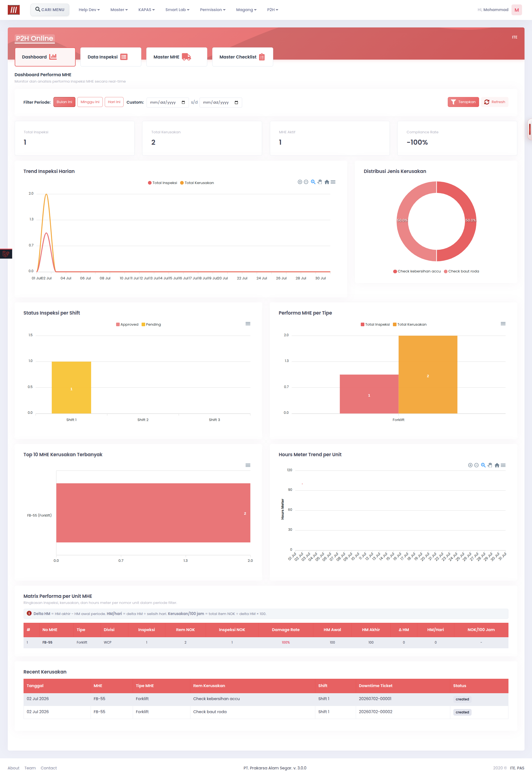Open menu icon of Performa MHE per Tipe chart
The width and height of the screenshot is (532, 778).
[x=503, y=324]
